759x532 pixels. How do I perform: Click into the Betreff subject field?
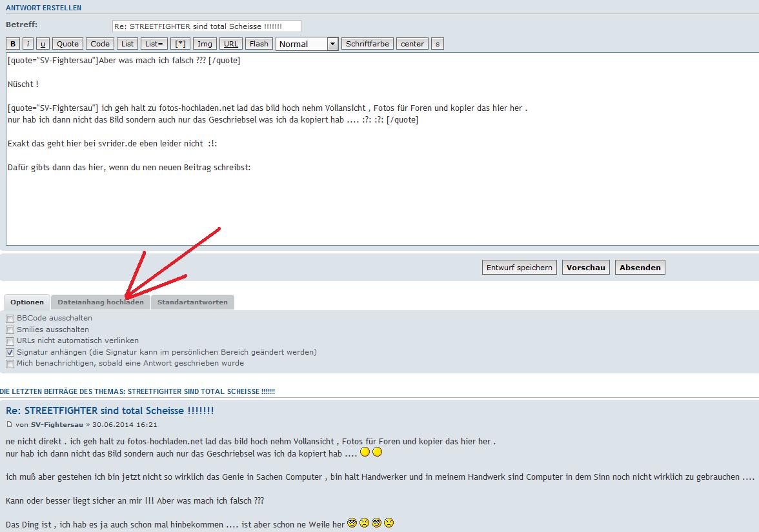206,26
